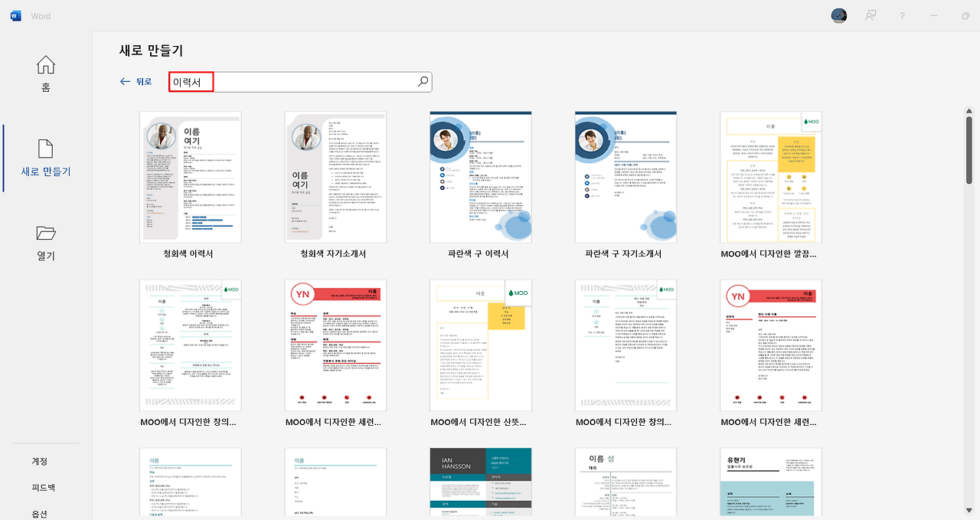This screenshot has height=520, width=980.
Task: Click the feedback person icon in title bar
Action: pos(871,16)
